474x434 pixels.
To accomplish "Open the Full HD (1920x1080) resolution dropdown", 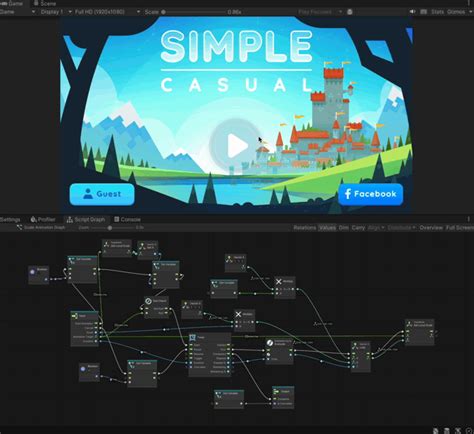I will tap(107, 12).
